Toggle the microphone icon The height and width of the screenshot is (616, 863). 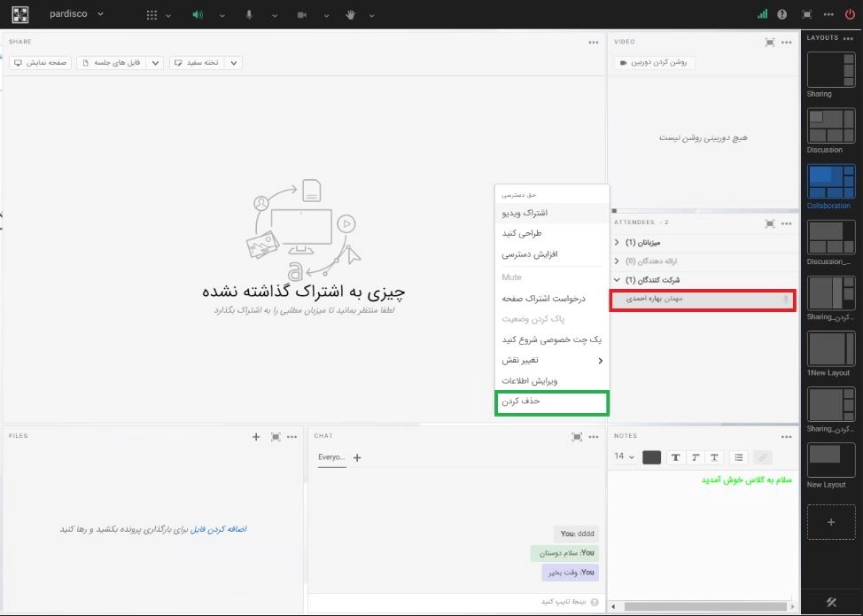click(x=249, y=15)
